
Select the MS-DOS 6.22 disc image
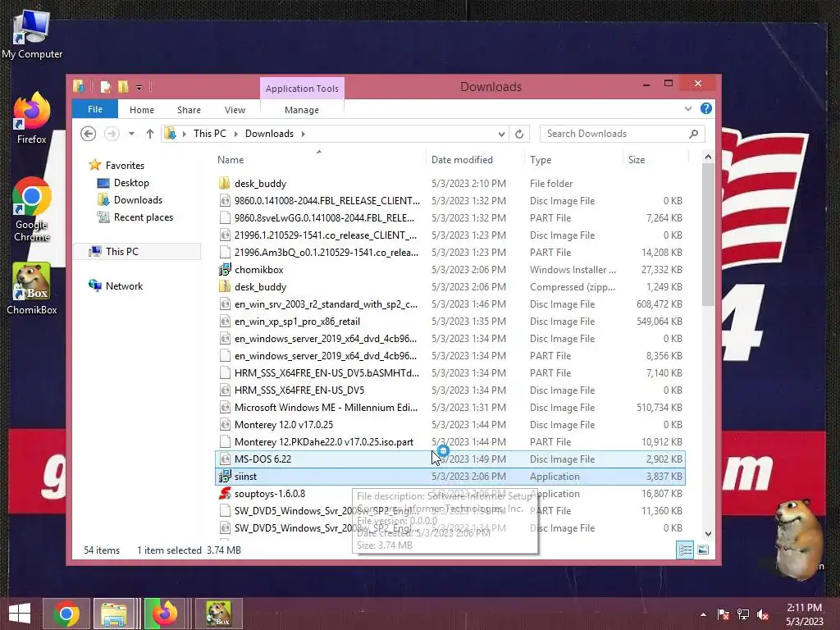tap(450, 459)
